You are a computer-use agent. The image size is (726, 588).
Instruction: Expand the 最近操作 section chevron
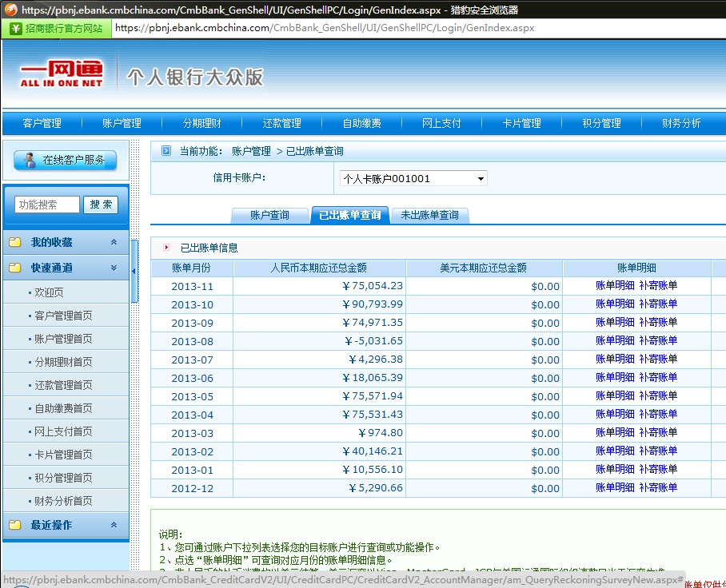pos(114,525)
